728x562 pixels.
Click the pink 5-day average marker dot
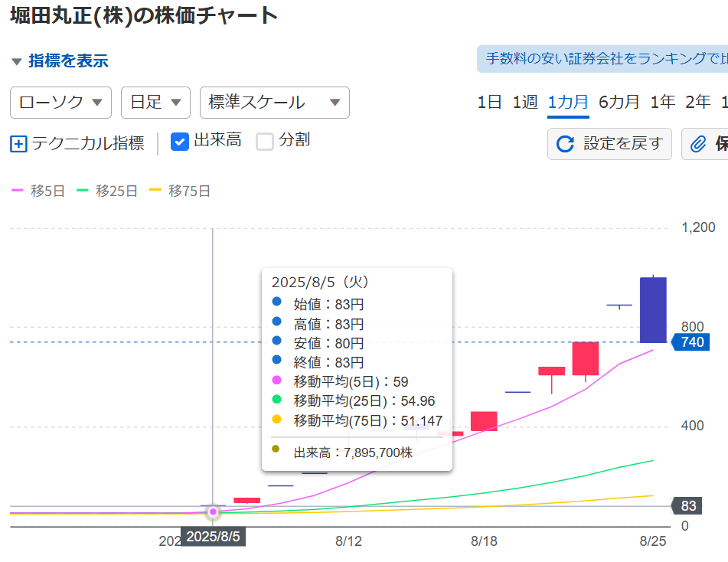(x=213, y=511)
